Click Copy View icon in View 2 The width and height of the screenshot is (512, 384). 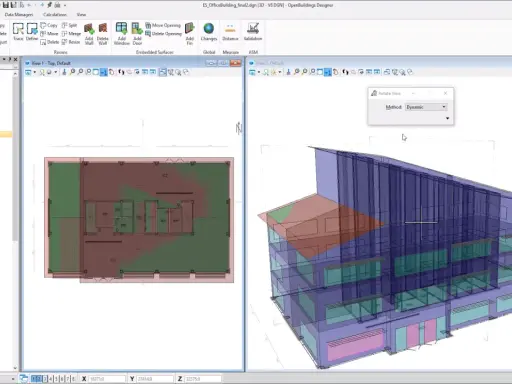[x=387, y=72]
